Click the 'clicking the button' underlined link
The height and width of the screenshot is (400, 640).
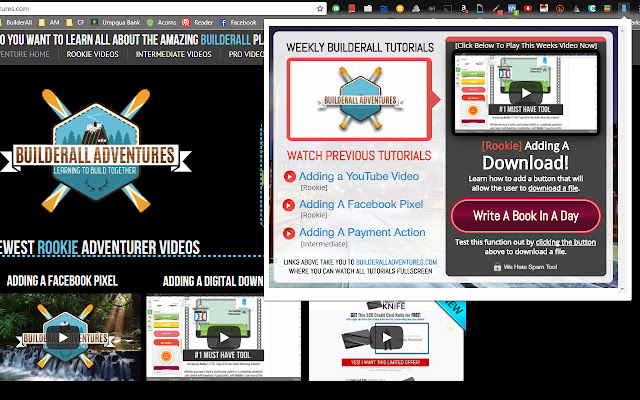coord(566,242)
